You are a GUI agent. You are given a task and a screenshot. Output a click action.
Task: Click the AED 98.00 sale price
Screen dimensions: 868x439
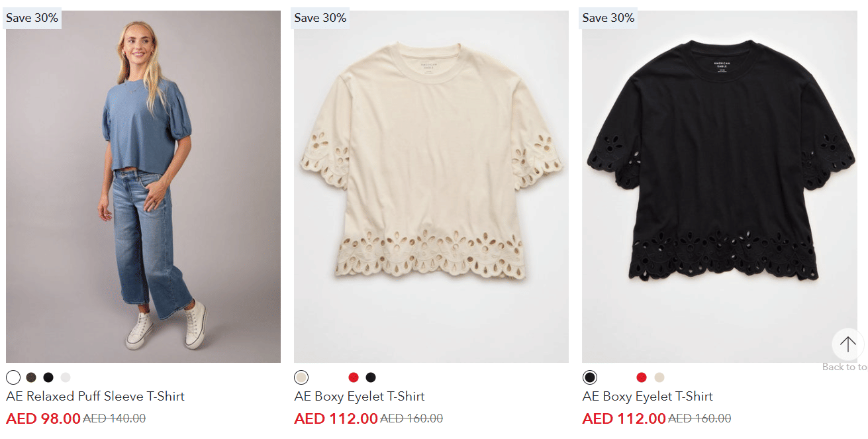pyautogui.click(x=43, y=418)
